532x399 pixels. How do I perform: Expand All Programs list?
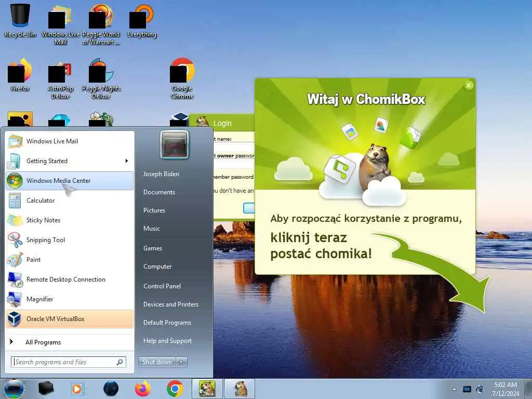click(x=70, y=342)
